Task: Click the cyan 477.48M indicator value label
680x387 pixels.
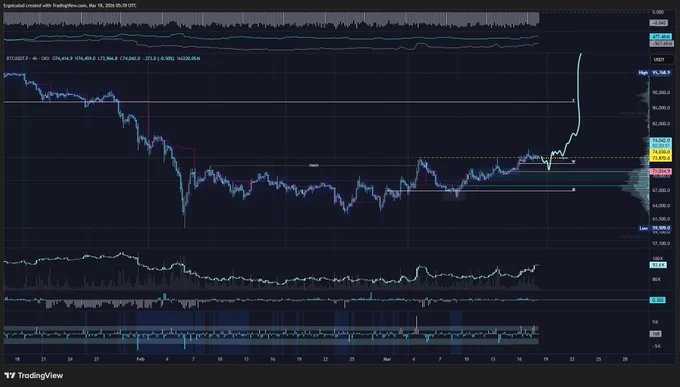Action: pyautogui.click(x=661, y=37)
